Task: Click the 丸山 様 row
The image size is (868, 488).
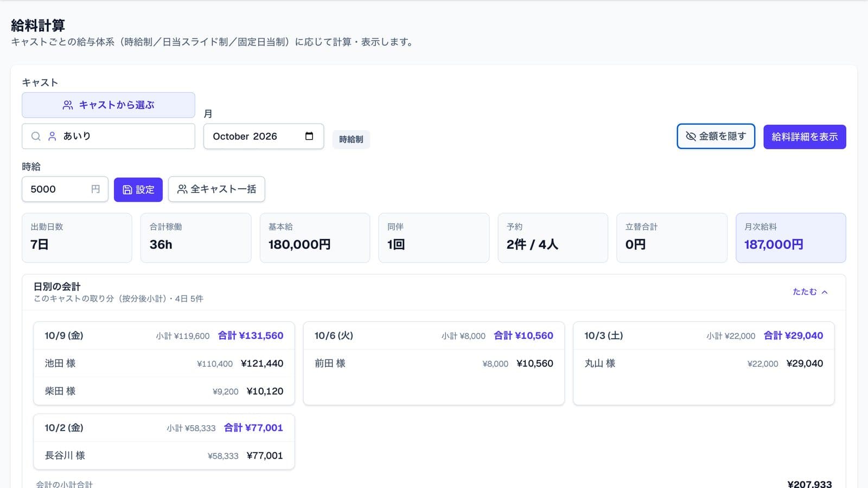Action: [704, 363]
